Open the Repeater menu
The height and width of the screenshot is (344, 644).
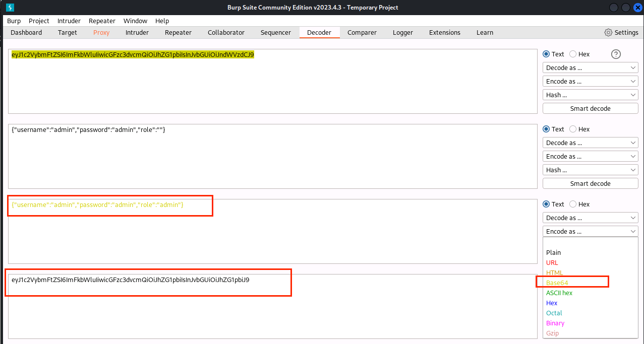coord(102,21)
